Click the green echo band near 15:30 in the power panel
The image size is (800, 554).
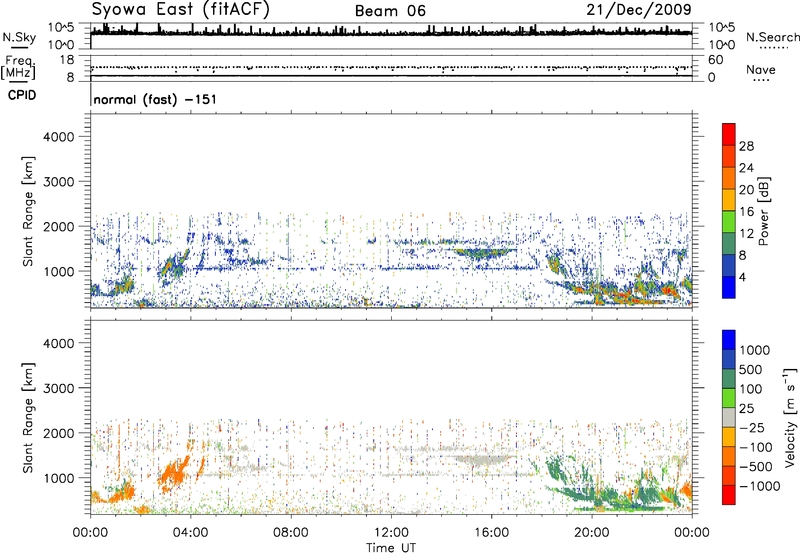[482, 252]
